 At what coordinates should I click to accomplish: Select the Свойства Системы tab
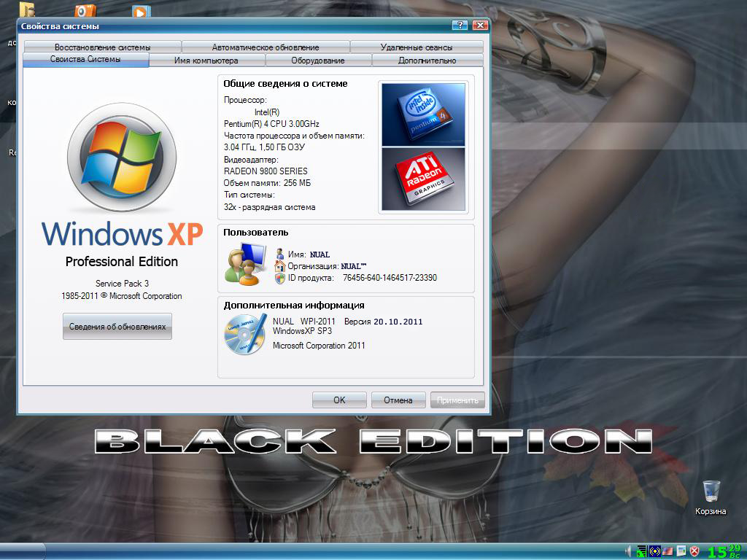coord(86,60)
